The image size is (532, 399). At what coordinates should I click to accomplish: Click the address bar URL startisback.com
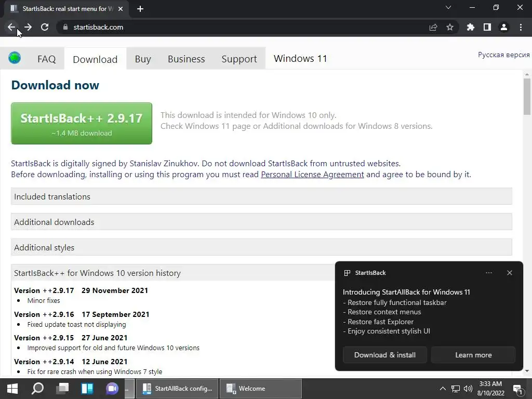click(98, 27)
